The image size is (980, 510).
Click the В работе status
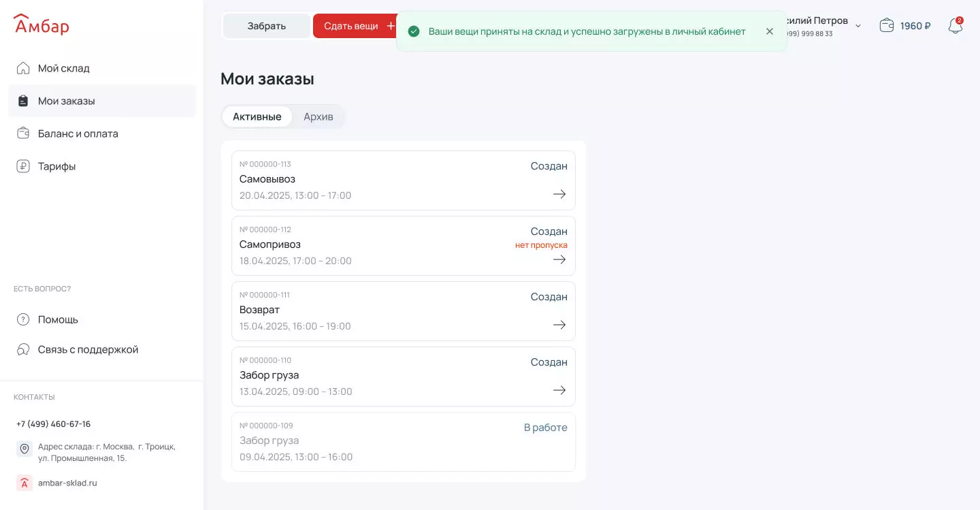click(545, 428)
